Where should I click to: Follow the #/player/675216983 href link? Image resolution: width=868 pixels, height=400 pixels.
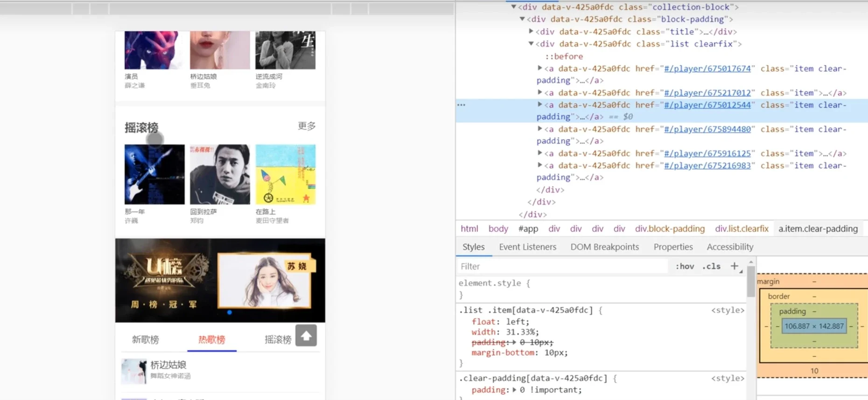(707, 166)
